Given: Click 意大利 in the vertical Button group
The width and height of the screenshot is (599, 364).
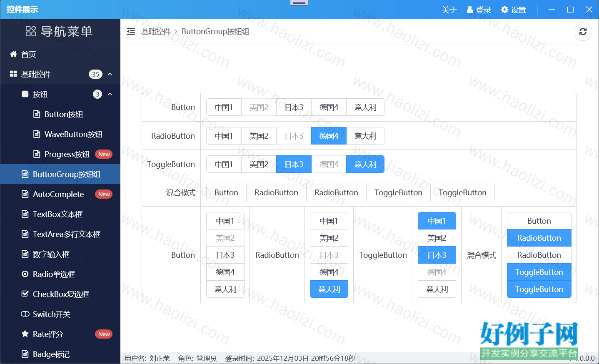Looking at the screenshot, I should 225,289.
